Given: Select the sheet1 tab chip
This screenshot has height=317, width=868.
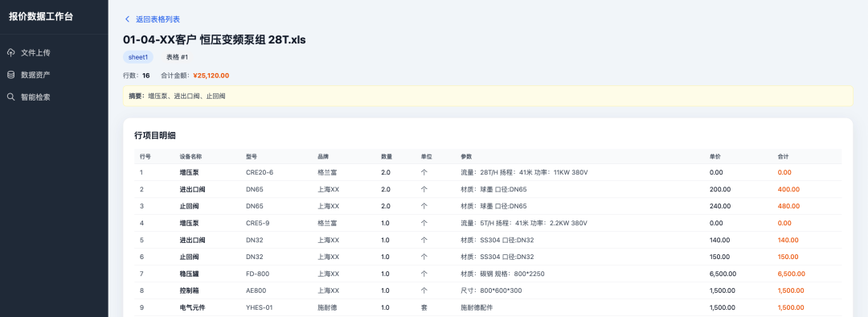Looking at the screenshot, I should (x=138, y=57).
